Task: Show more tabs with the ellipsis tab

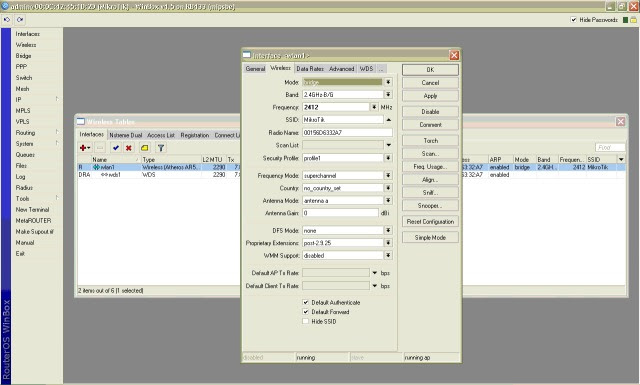Action: click(x=381, y=69)
